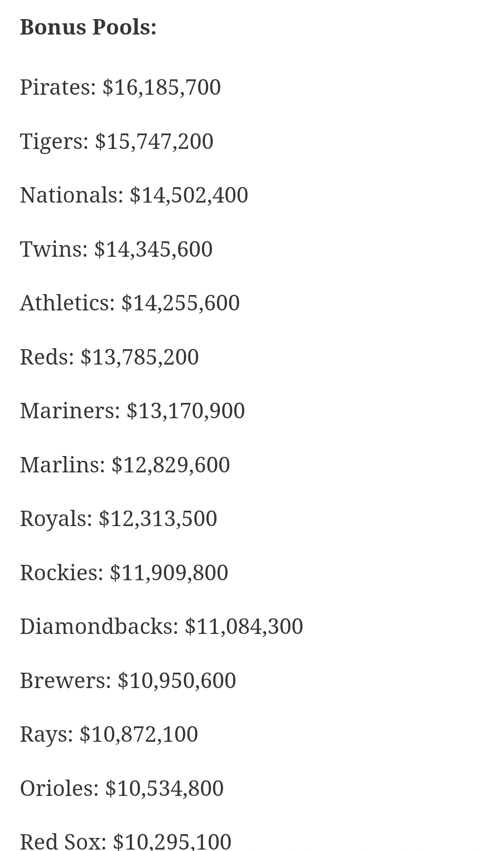Select the Marlins bonus pool line
504x851 pixels.
click(x=125, y=465)
